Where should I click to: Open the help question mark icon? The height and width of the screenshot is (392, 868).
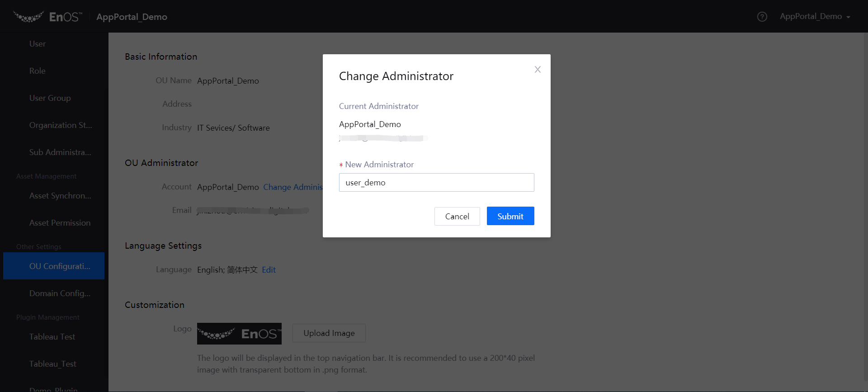[x=762, y=17]
